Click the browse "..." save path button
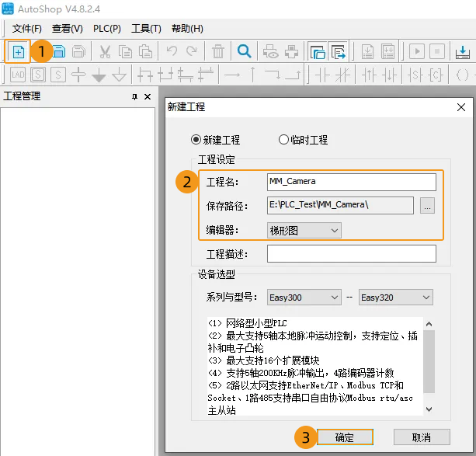 pyautogui.click(x=427, y=206)
